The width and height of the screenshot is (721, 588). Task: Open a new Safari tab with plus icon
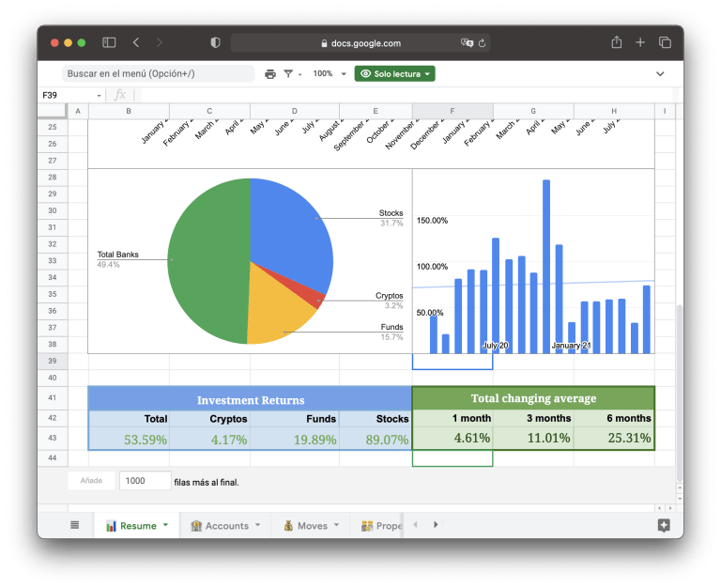click(x=640, y=43)
